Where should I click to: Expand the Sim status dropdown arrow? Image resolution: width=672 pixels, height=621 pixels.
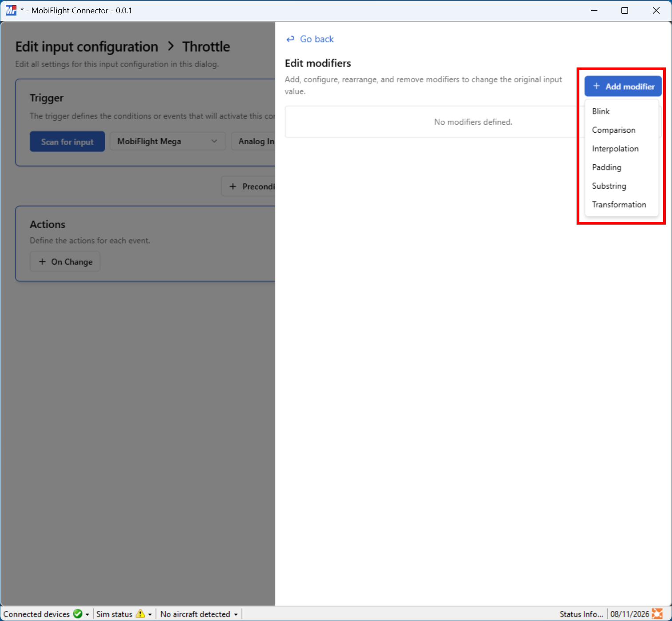(x=150, y=614)
